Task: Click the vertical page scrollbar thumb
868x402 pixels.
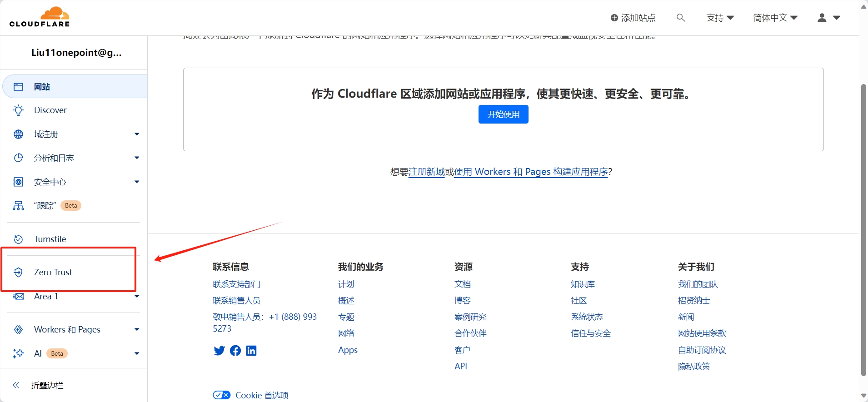Action: pos(864,229)
